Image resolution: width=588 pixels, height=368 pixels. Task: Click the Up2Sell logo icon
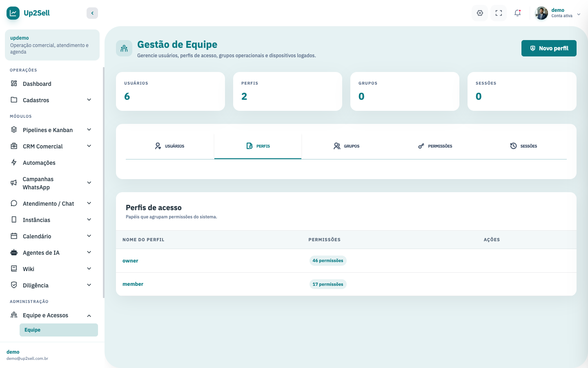pos(13,13)
